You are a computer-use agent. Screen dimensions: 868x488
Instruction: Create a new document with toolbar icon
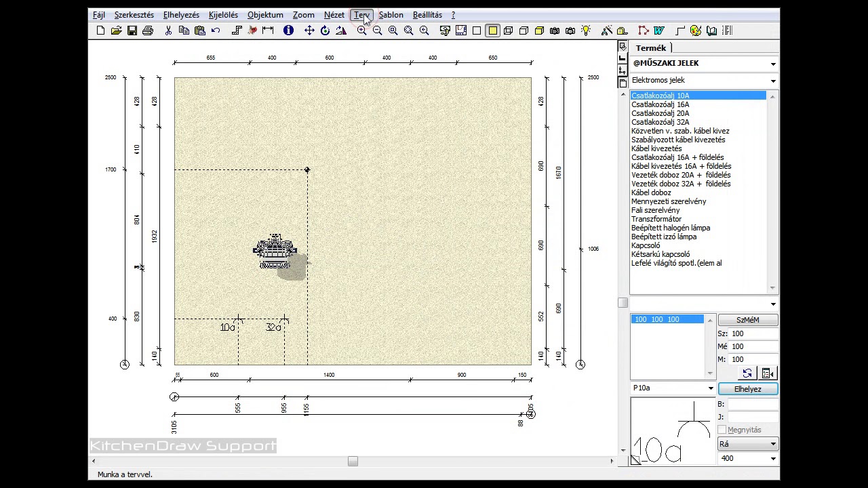[101, 30]
